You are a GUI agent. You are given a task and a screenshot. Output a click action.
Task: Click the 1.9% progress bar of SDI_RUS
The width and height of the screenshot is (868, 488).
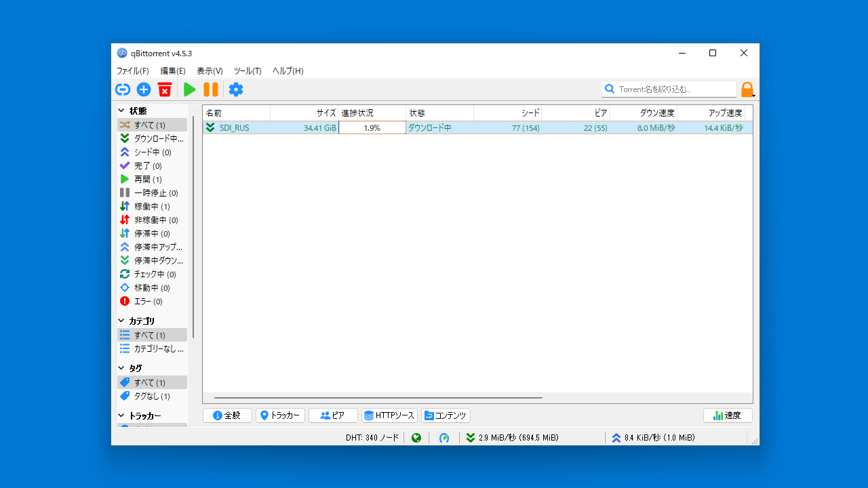(372, 127)
